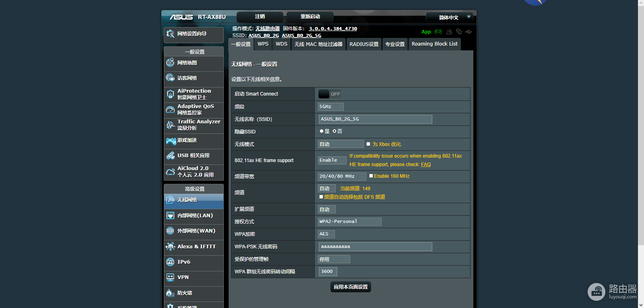The image size is (644, 308).
Task: Click the scrollbar up arrow button
Action: (x=641, y=3)
